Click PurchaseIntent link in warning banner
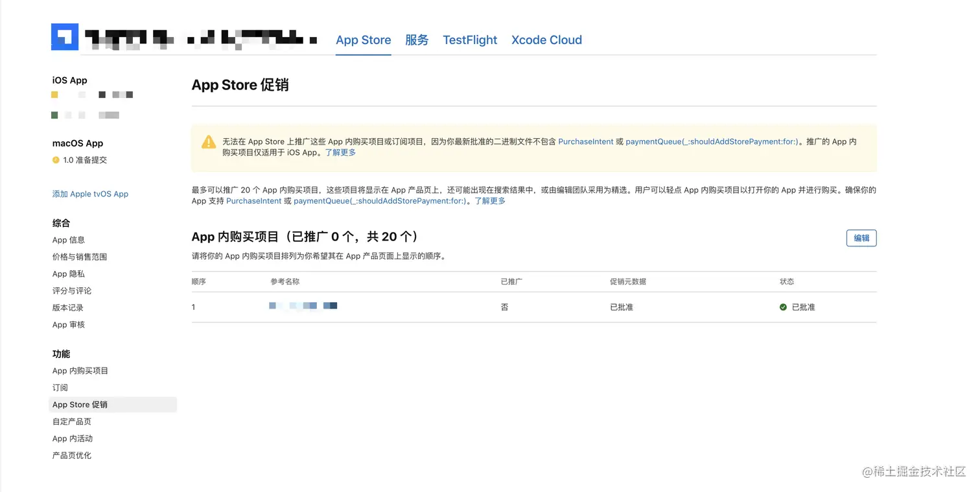The width and height of the screenshot is (980, 492). tap(586, 141)
